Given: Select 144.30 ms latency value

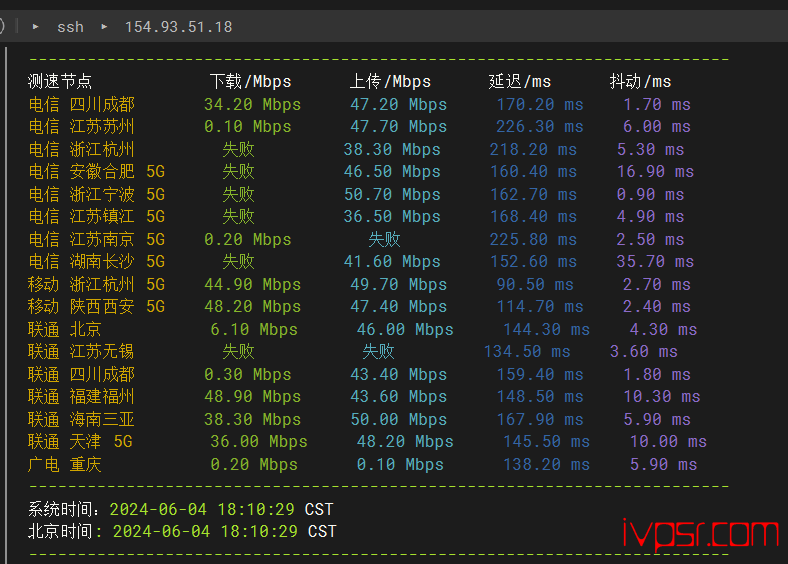Looking at the screenshot, I should 546,330.
